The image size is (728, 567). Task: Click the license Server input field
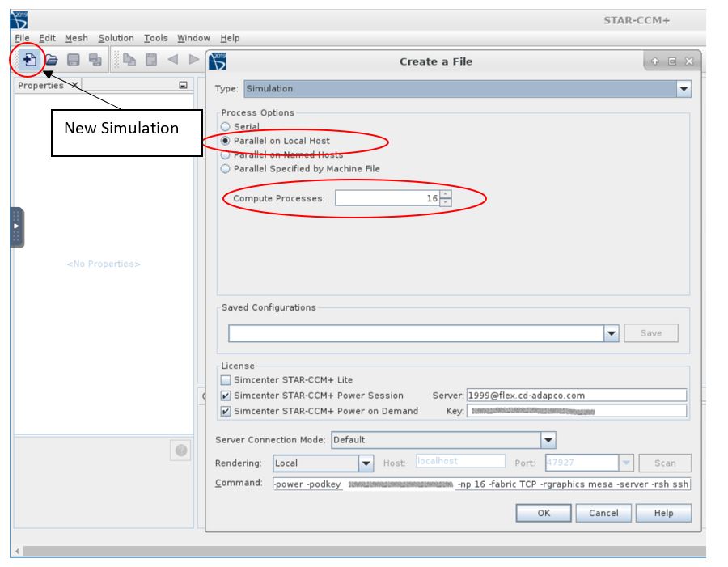[576, 396]
